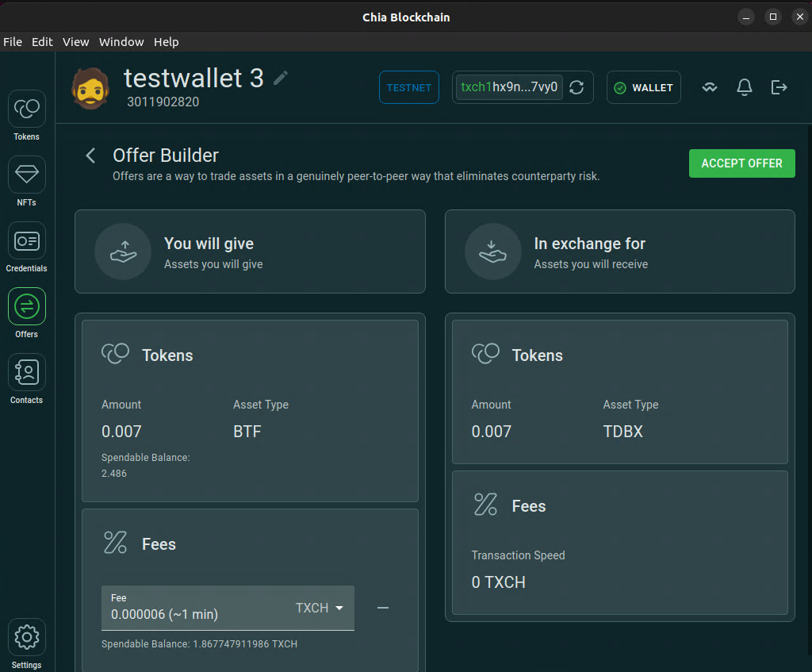Collapse the fee row with the minus control
812x672 pixels.
tap(383, 608)
